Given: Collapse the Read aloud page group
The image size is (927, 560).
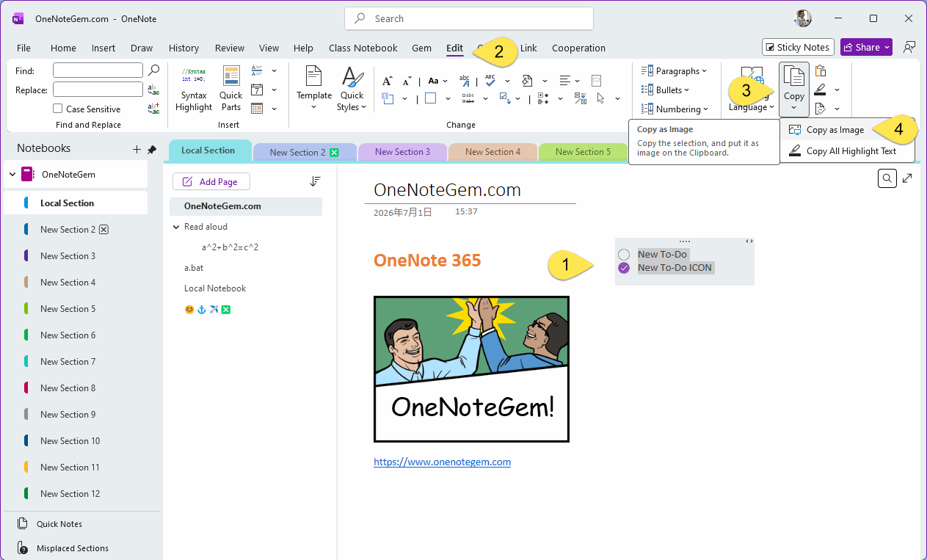Looking at the screenshot, I should pos(176,227).
